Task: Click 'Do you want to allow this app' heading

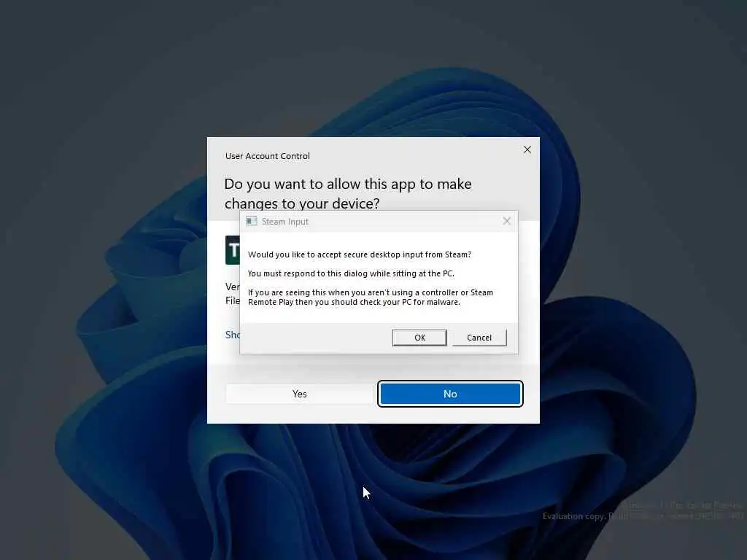Action: click(x=348, y=193)
